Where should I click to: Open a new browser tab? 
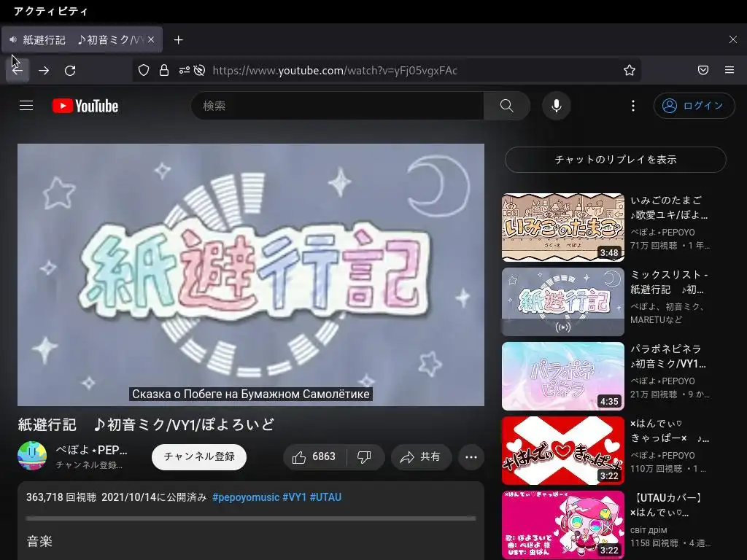tap(178, 40)
